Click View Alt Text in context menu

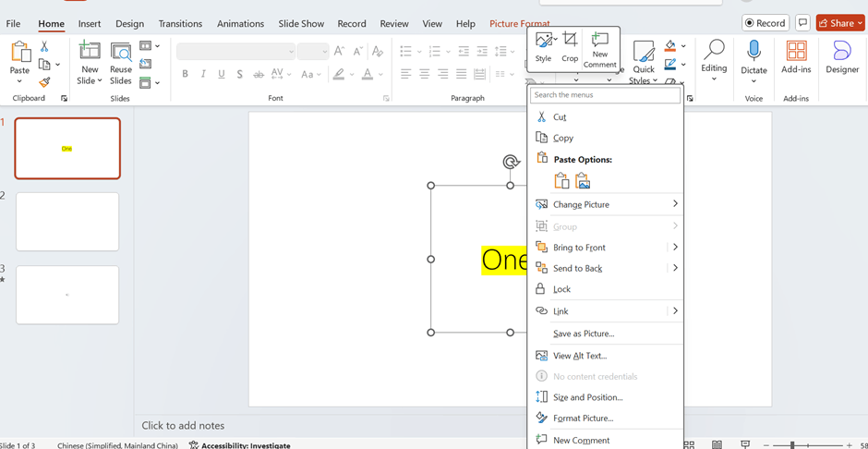click(x=606, y=356)
